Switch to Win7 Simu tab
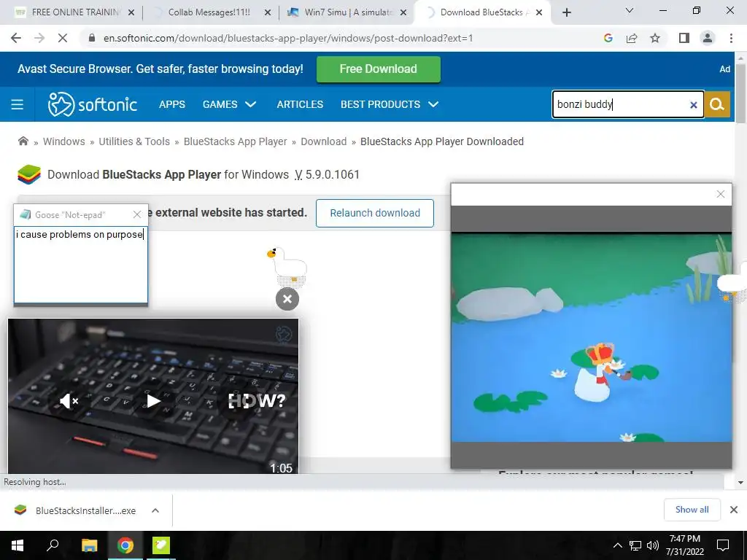This screenshot has height=560, width=747. coord(348,12)
